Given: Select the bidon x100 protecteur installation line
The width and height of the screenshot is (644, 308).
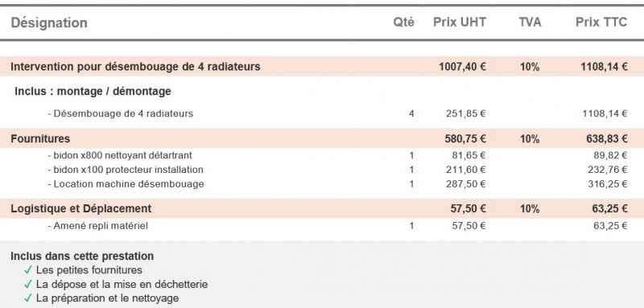Looking at the screenshot, I should click(322, 170).
